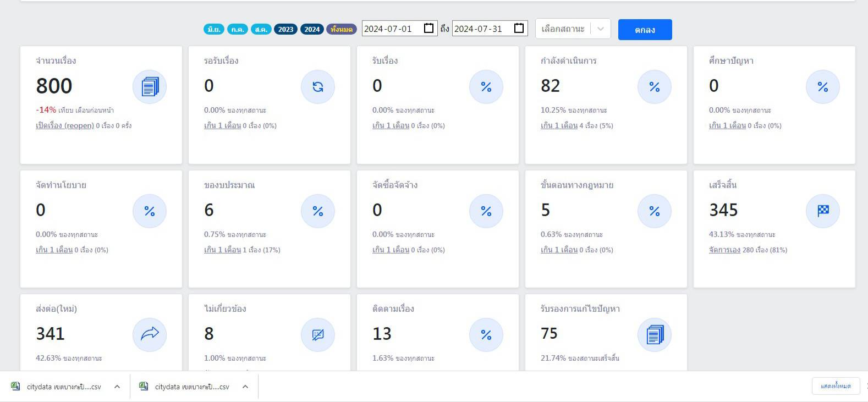Image resolution: width=868 pixels, height=402 pixels.
Task: Select the ก.ค. month filter pill
Action: pyautogui.click(x=238, y=29)
